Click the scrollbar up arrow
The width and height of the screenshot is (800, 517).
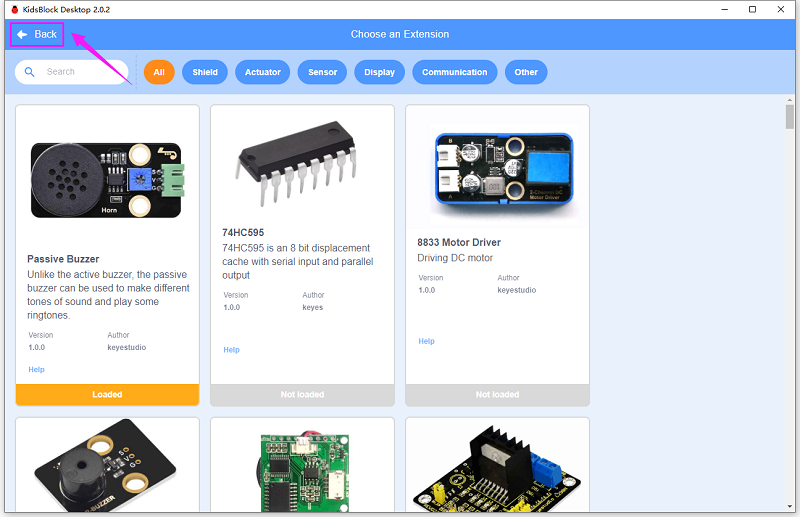pos(790,100)
